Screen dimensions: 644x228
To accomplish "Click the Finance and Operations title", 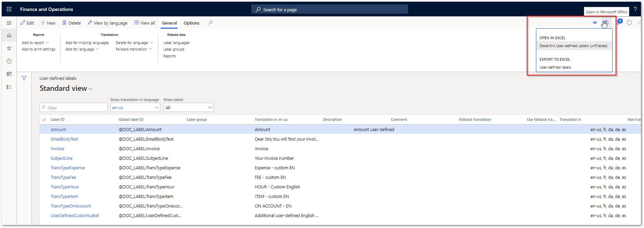I will pos(46,9).
